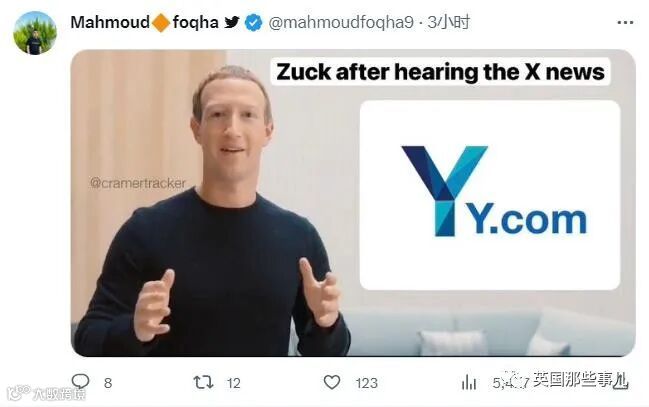Click the reply count 8
The height and width of the screenshot is (407, 649).
[108, 383]
